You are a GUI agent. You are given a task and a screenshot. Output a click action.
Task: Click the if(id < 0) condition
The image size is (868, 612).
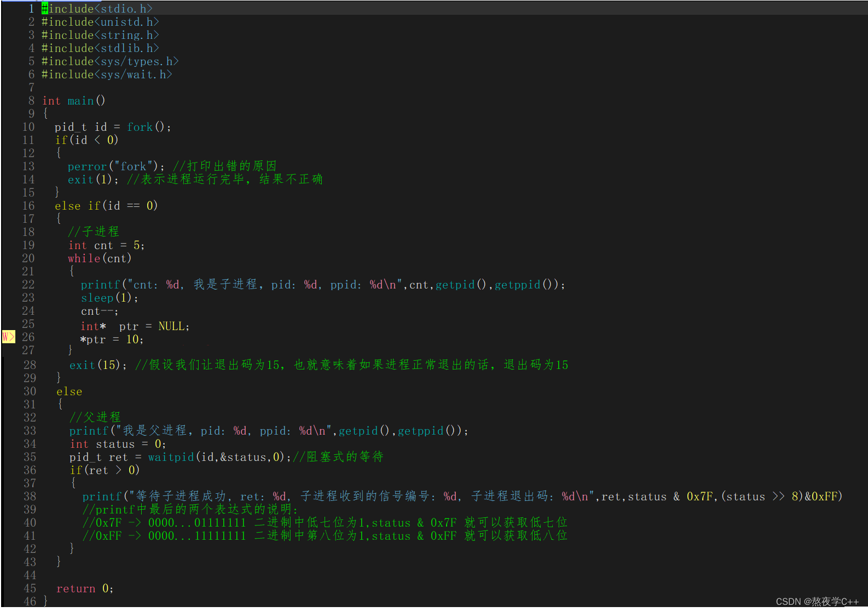(87, 140)
